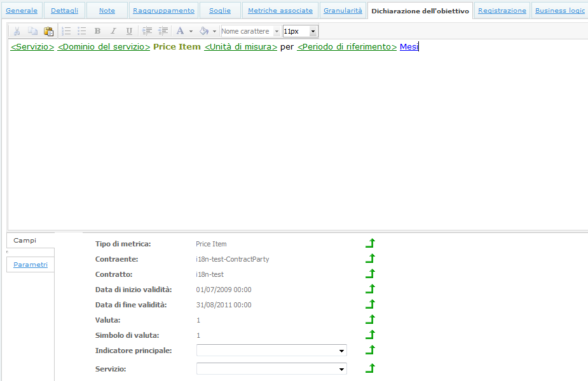The image size is (588, 381).
Task: Insert a numbered list
Action: click(x=66, y=31)
